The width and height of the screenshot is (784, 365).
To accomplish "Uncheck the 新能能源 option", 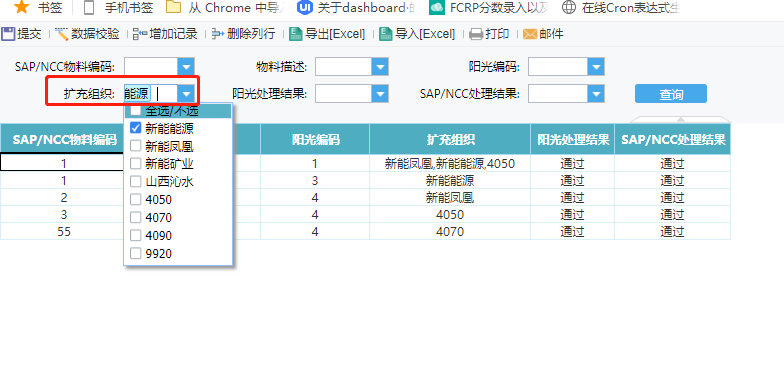I will (135, 128).
